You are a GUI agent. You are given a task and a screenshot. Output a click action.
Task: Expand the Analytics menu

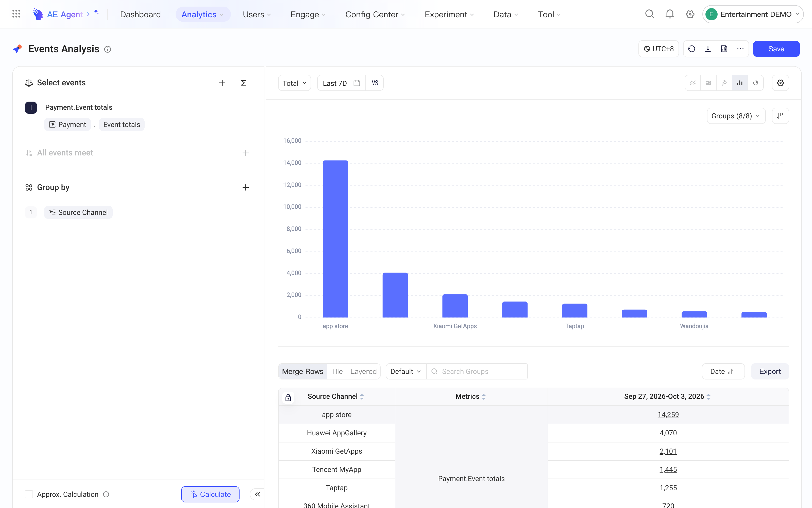pos(203,14)
